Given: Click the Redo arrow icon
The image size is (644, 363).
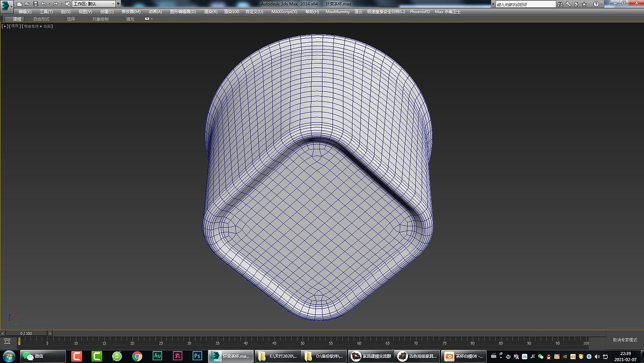Looking at the screenshot, I should click(x=55, y=4).
